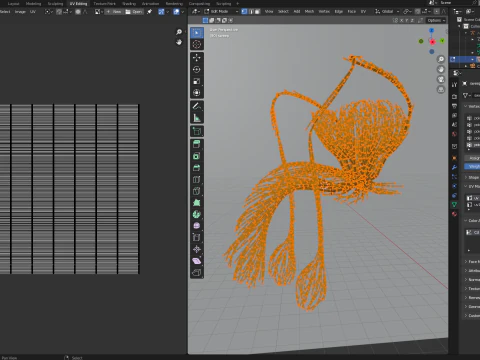The height and width of the screenshot is (360, 480).
Task: Click the UV editor pan hand icon
Action: tap(179, 42)
